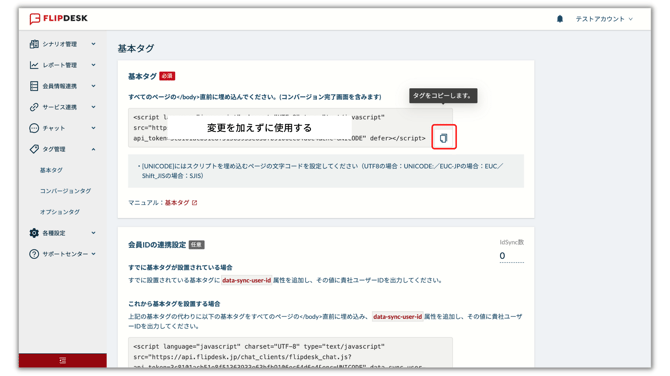Click the first data-sync-user-id code label
670x376 pixels.
click(x=247, y=280)
